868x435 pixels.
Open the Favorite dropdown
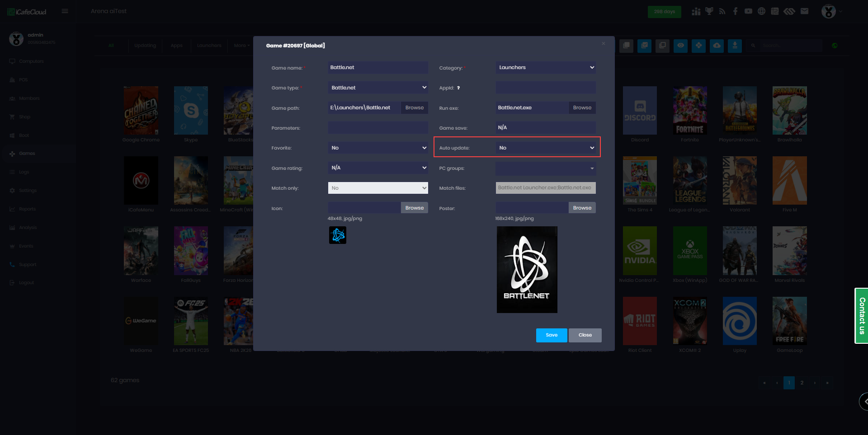pos(378,148)
